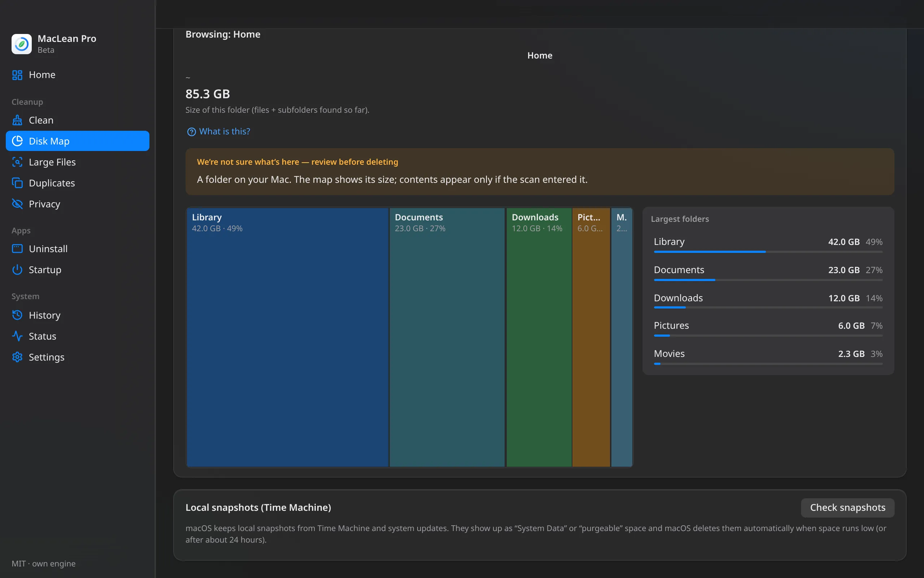
Task: Go to the Duplicates section
Action: 78,183
